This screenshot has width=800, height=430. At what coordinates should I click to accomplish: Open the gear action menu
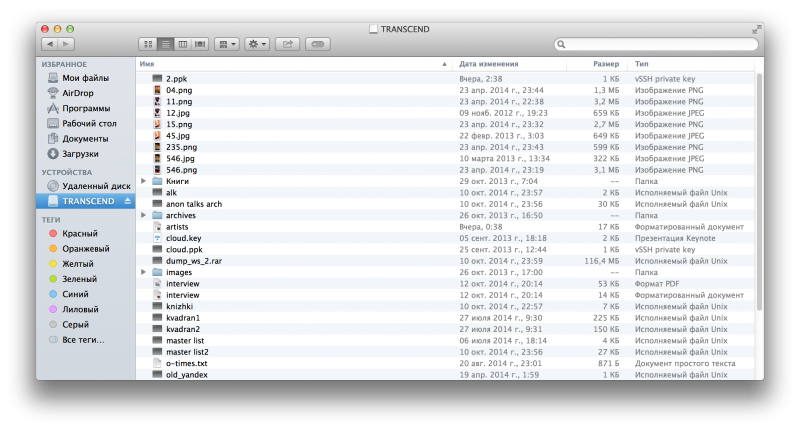[x=257, y=44]
